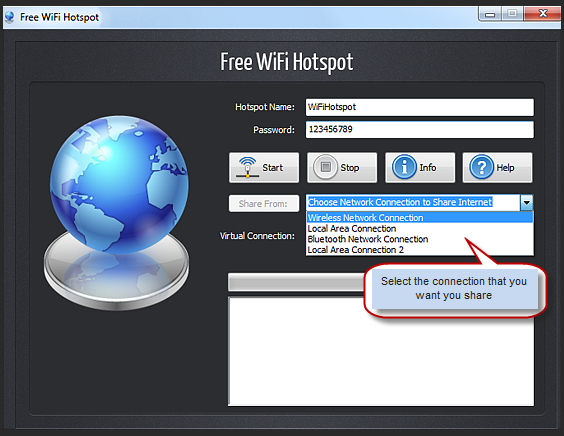The width and height of the screenshot is (564, 436).
Task: Click the globe logo image
Action: [117, 213]
